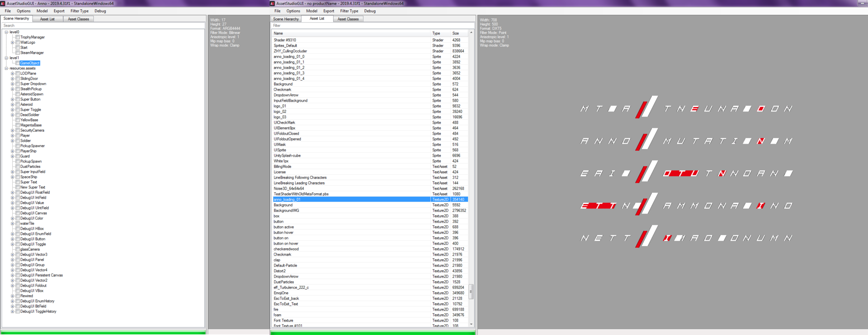Click the AssetStudio icon in the Anno title bar
Screen dimensions: 868x335
pyautogui.click(x=3, y=3)
